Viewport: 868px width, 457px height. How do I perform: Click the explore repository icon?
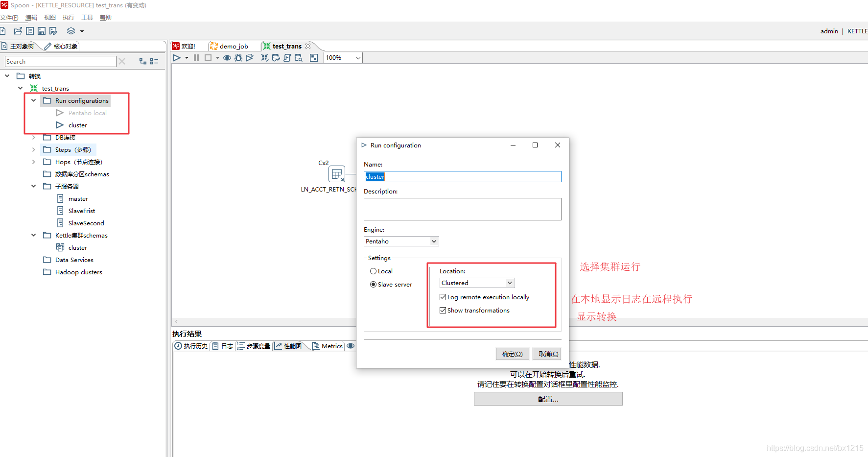click(30, 31)
